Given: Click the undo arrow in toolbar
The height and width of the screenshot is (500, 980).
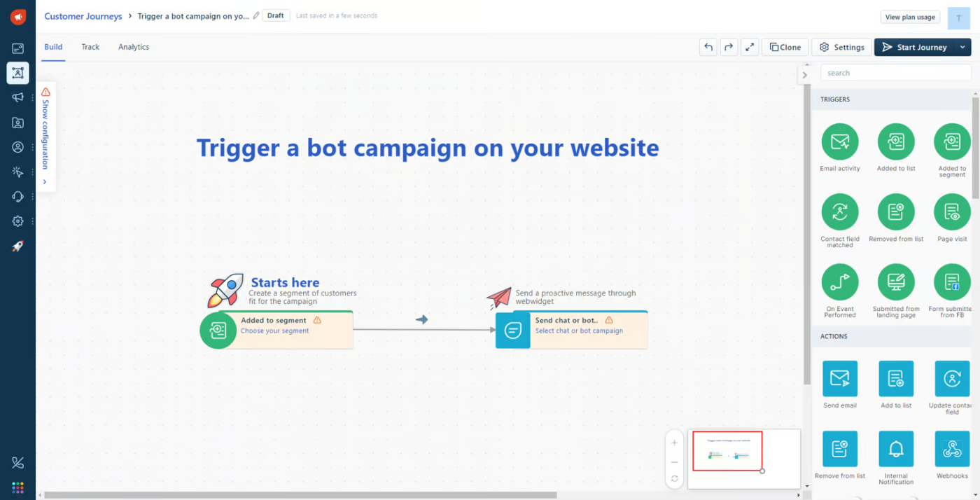Looking at the screenshot, I should 708,47.
